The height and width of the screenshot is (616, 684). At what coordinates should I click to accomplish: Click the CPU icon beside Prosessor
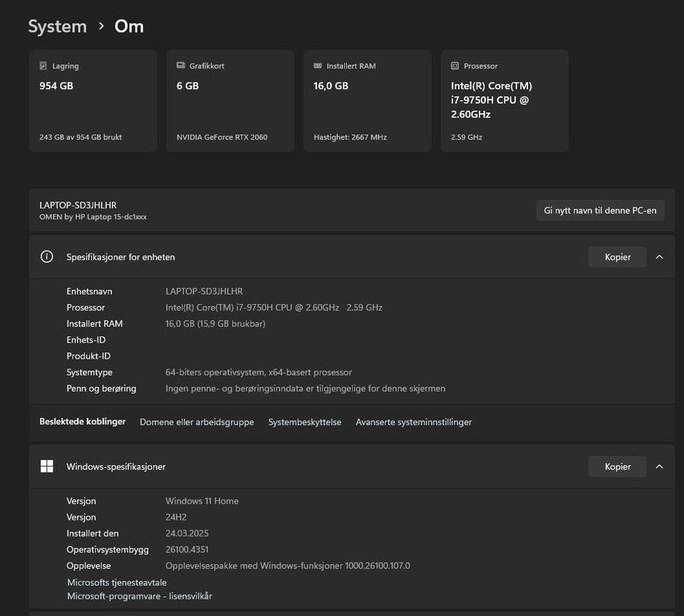pyautogui.click(x=455, y=66)
